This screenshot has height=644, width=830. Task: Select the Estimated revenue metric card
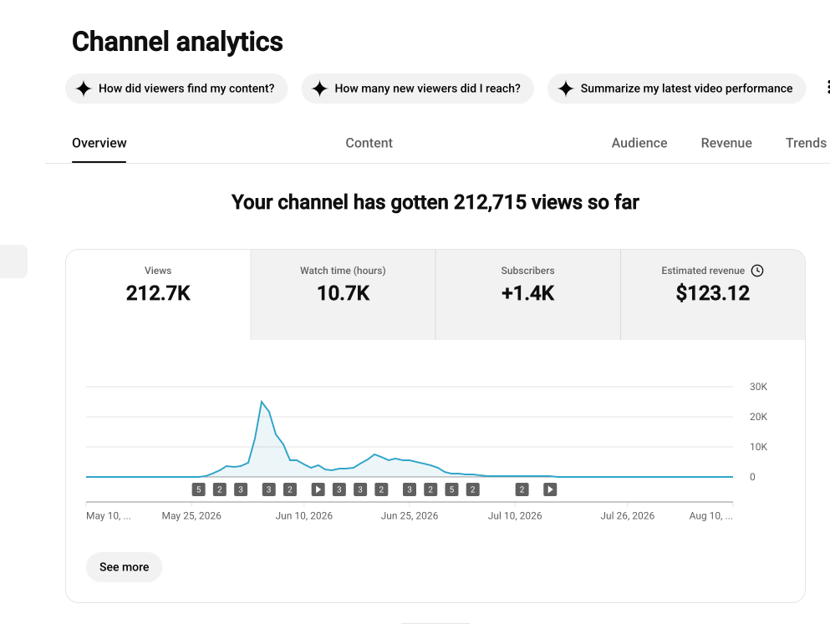712,294
